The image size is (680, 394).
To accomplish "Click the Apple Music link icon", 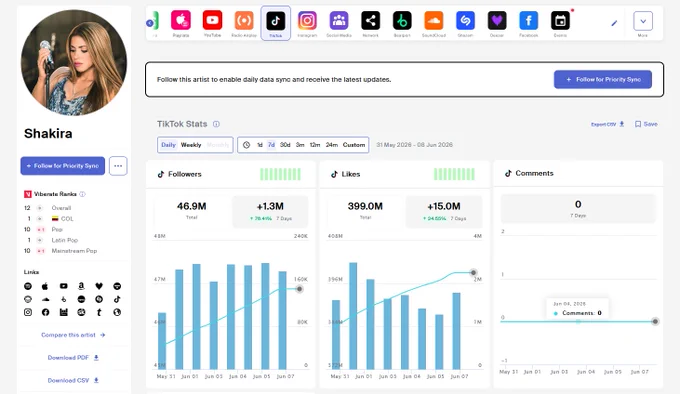I will (45, 286).
